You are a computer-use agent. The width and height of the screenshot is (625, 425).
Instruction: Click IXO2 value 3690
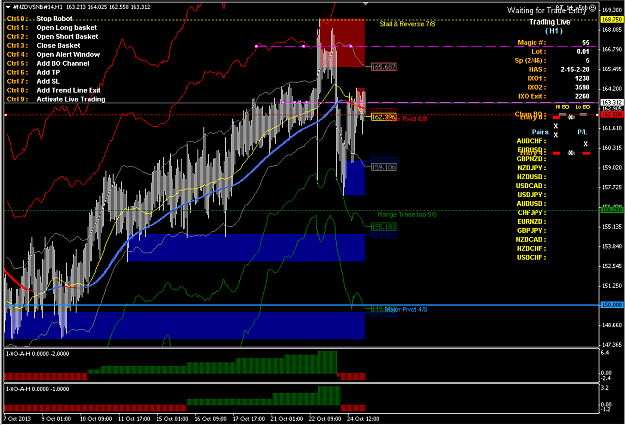click(582, 87)
